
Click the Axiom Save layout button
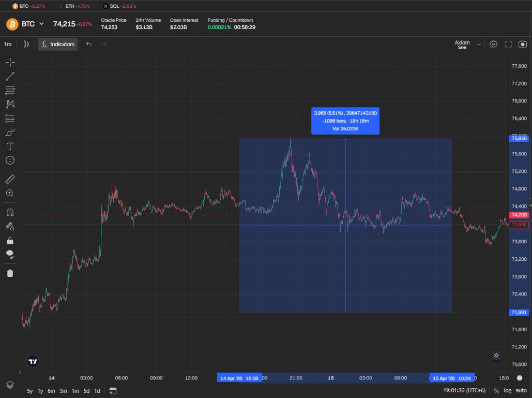coord(462,44)
